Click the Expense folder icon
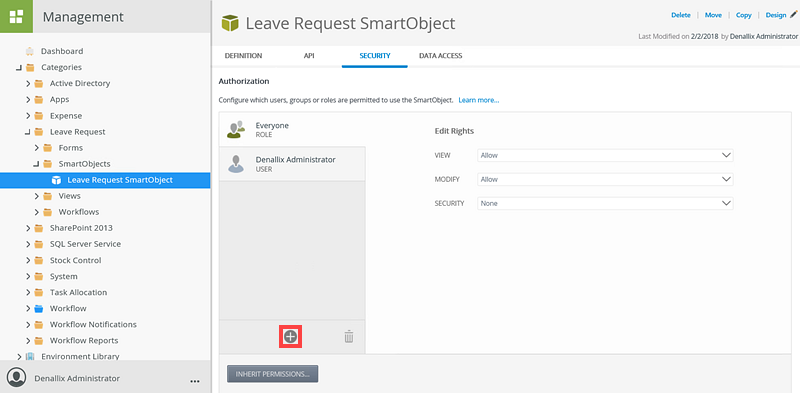The width and height of the screenshot is (800, 393). 39,116
